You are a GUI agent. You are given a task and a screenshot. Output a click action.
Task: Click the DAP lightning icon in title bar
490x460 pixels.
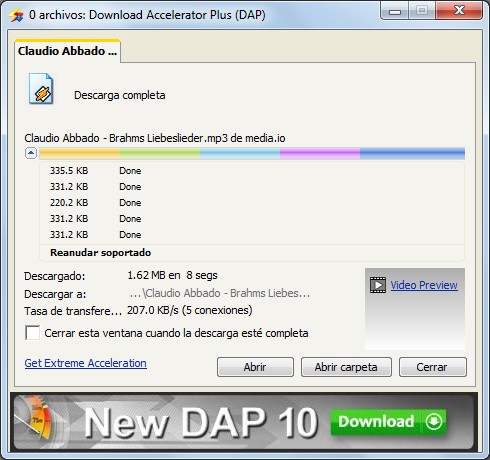click(x=16, y=15)
